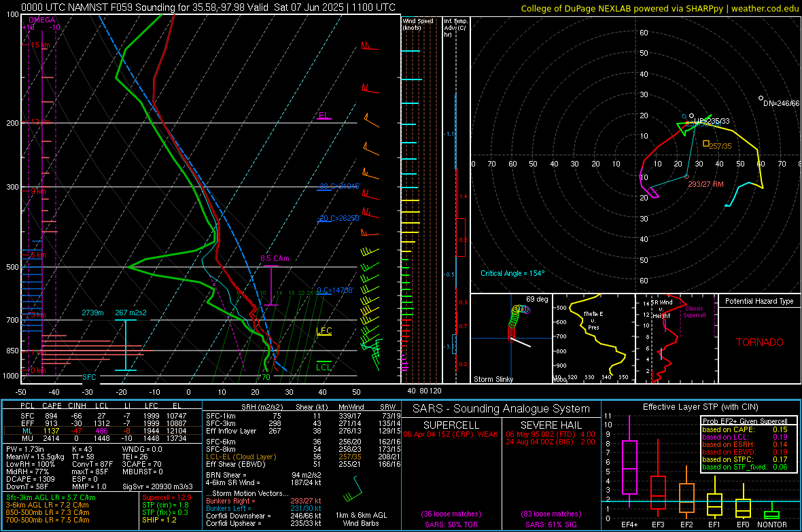
Task: Click the Sfc-3km AGL LR = 5.7 C/km line
Action: 51,497
